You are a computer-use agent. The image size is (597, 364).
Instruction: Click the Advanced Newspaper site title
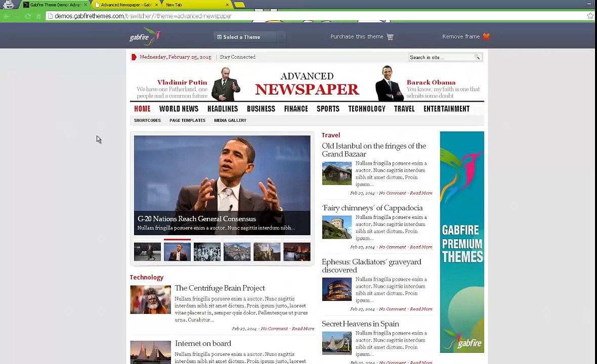pos(307,84)
